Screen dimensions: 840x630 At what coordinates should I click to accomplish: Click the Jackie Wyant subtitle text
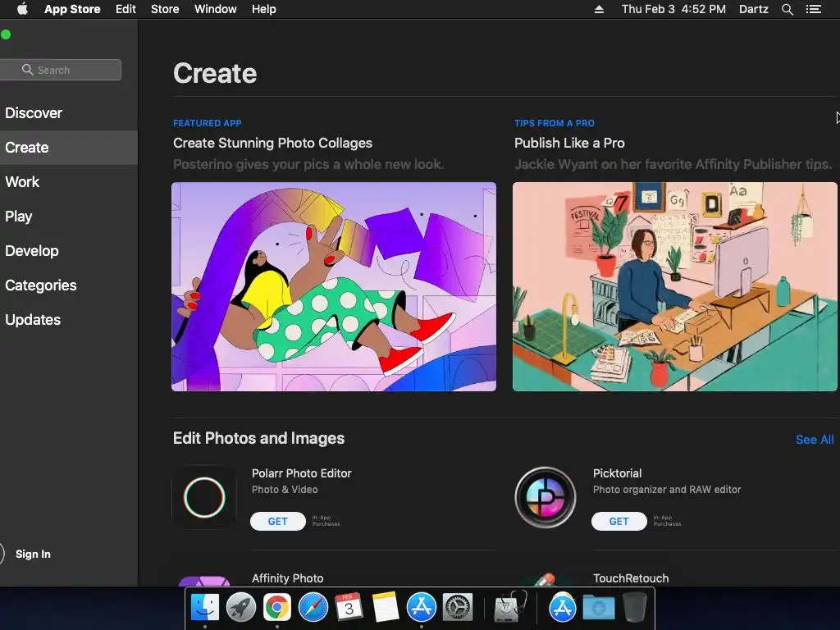(x=673, y=164)
